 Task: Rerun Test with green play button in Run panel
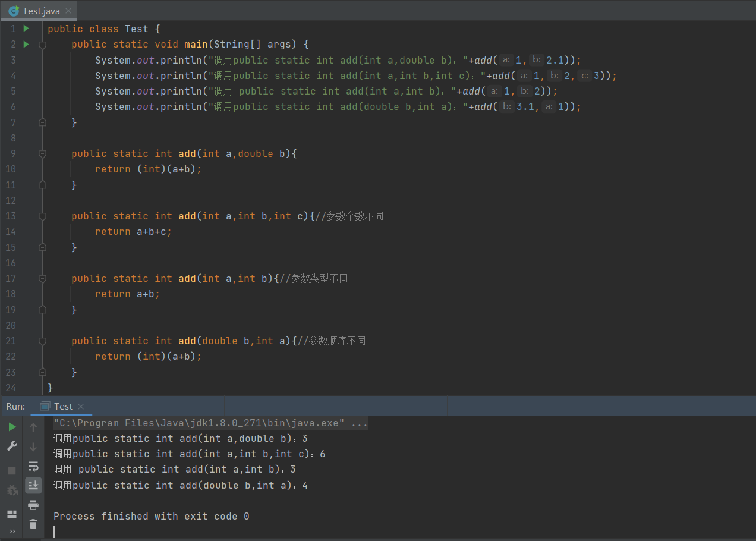tap(12, 427)
